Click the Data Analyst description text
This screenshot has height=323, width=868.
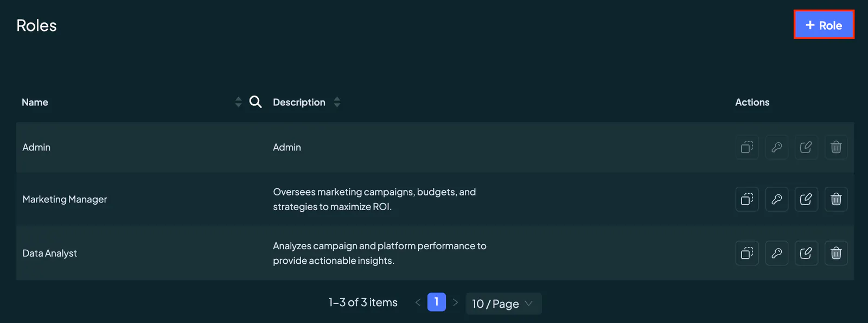click(x=380, y=253)
